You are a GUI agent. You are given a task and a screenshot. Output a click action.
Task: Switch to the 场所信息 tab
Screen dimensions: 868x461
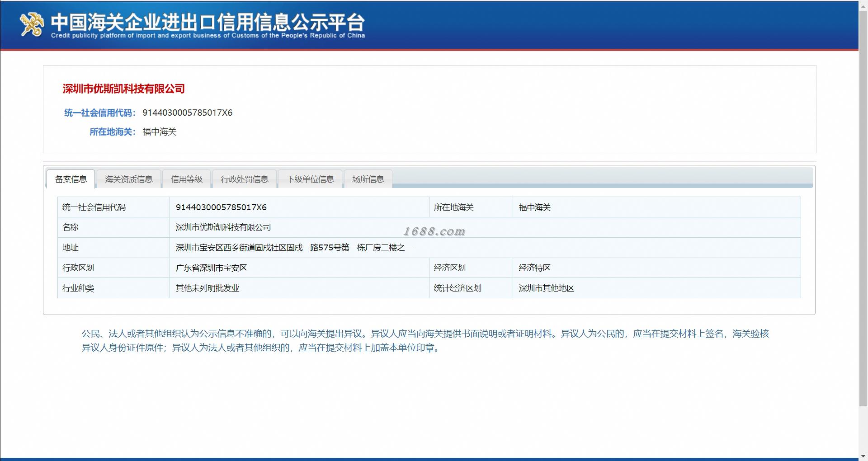[368, 179]
